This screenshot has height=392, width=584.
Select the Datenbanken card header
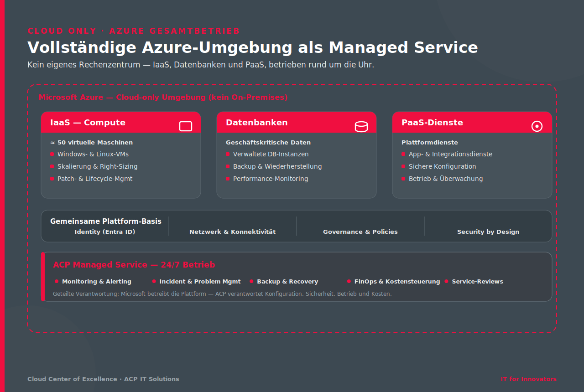297,123
